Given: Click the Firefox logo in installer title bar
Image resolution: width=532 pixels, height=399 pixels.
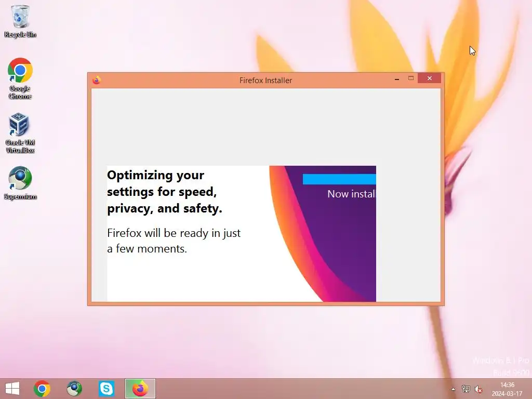Looking at the screenshot, I should click(x=96, y=80).
